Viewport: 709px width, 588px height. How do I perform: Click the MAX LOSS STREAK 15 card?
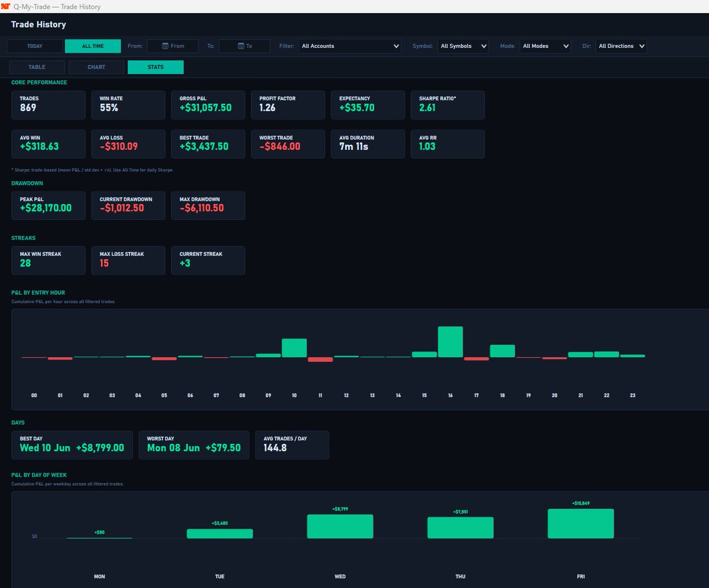(x=128, y=260)
